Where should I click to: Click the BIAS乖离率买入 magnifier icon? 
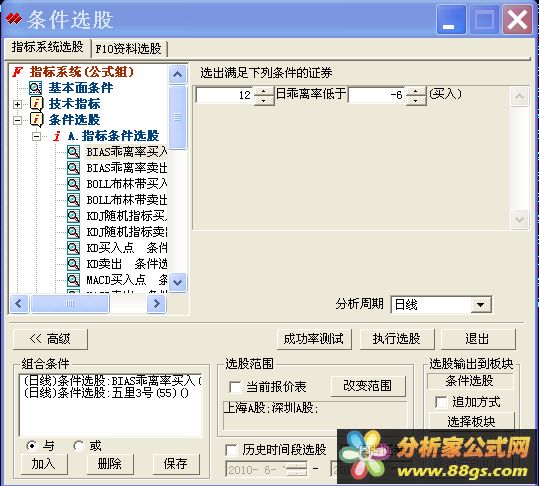pos(73,152)
